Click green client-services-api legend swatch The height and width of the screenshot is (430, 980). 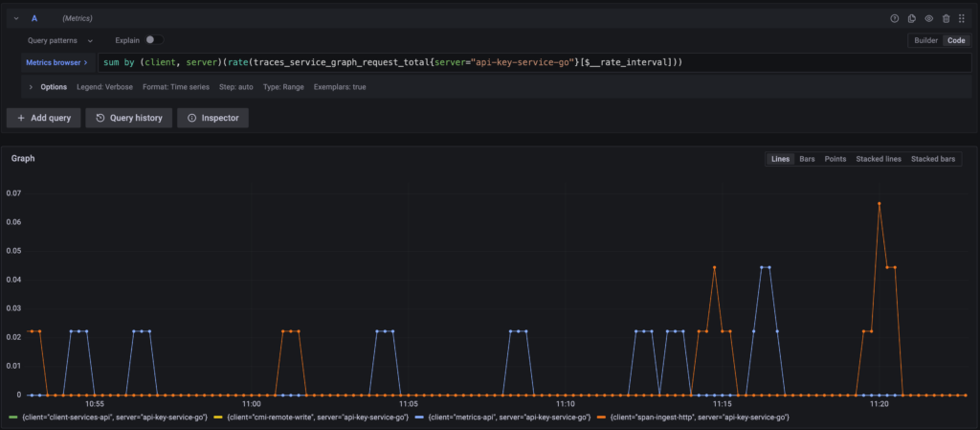coord(13,417)
